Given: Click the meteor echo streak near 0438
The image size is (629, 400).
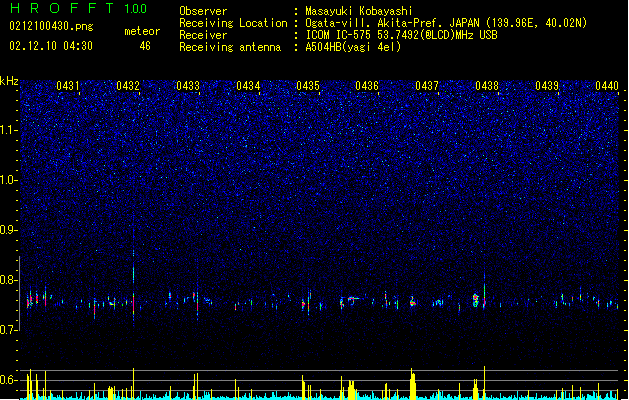Looking at the screenshot, I should coord(484,292).
